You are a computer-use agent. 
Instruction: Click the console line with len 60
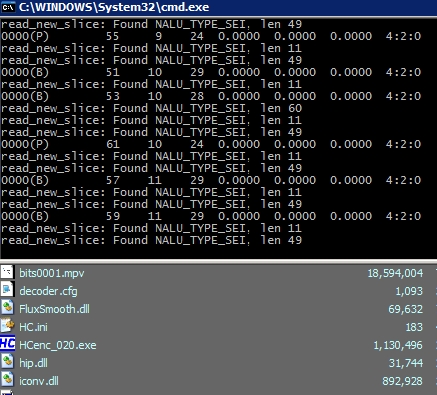(x=152, y=108)
